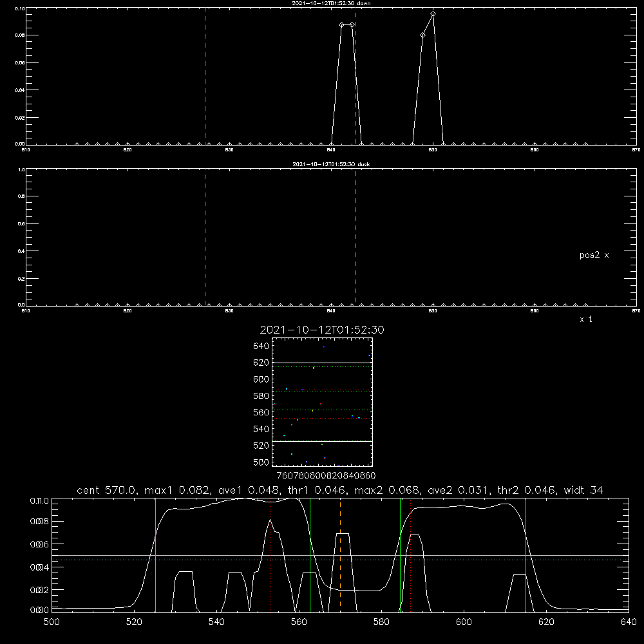The height and width of the screenshot is (644, 644).
Task: Click the diamond marker at 0.08 in dawn plot
Action: 422,35
